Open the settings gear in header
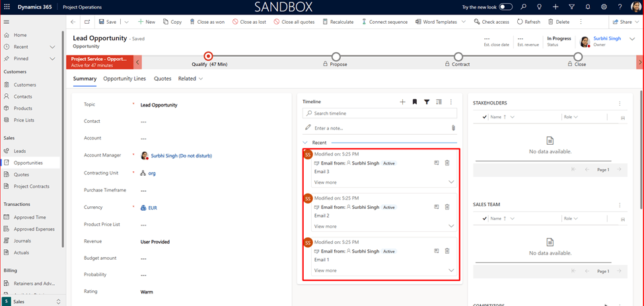Viewport: 644px width, 306px height. [x=604, y=7]
